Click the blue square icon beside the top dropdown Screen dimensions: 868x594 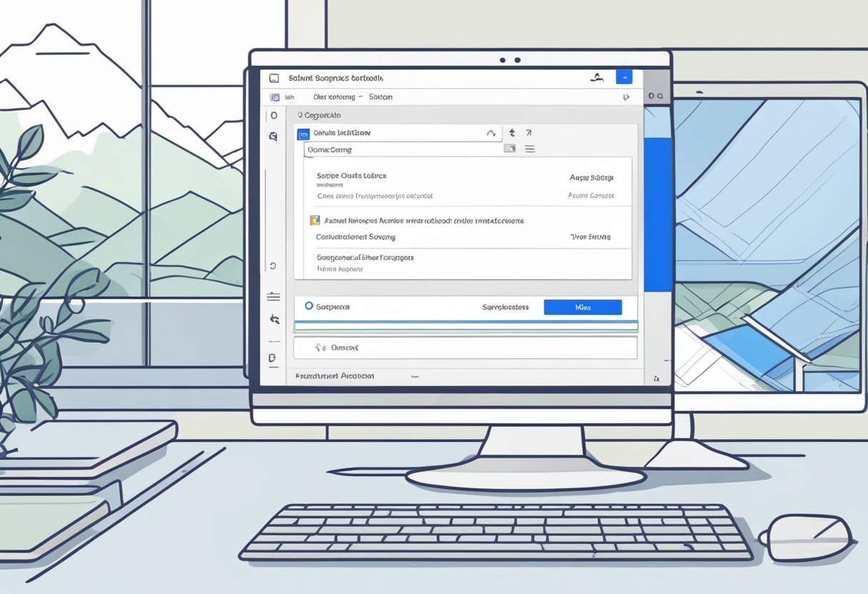pyautogui.click(x=303, y=133)
